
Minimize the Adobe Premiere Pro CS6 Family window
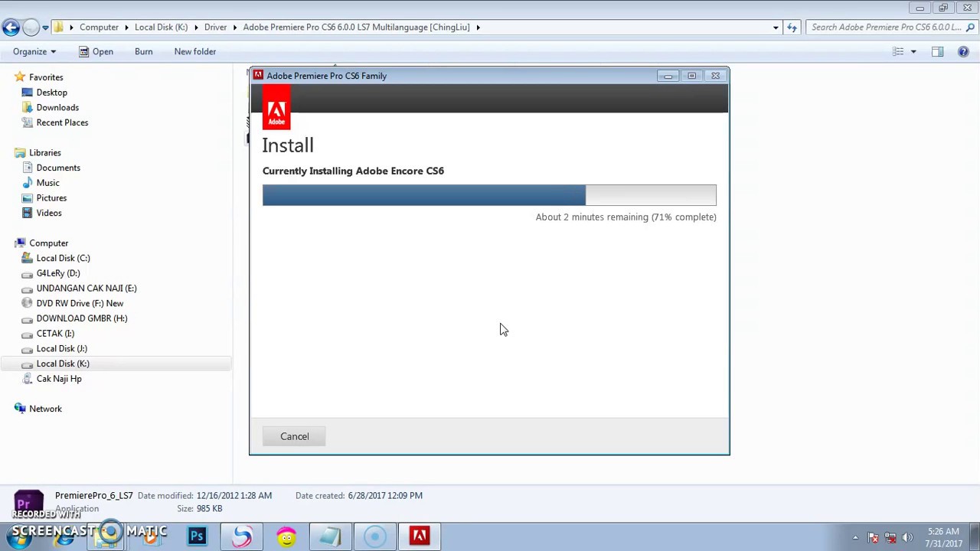[668, 76]
